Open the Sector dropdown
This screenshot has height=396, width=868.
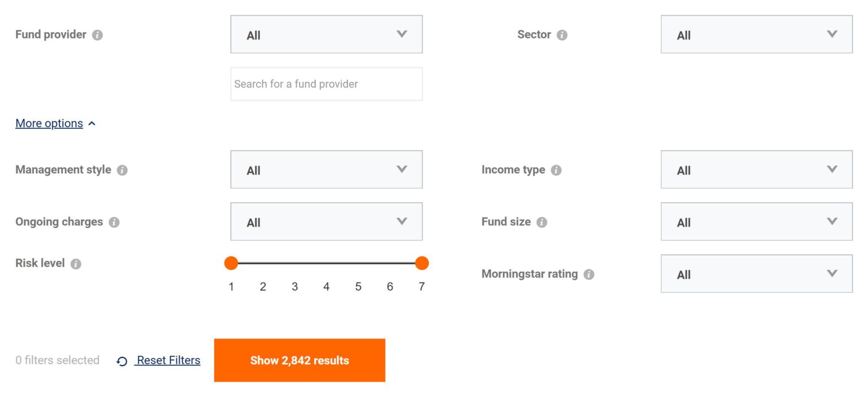[x=757, y=34]
